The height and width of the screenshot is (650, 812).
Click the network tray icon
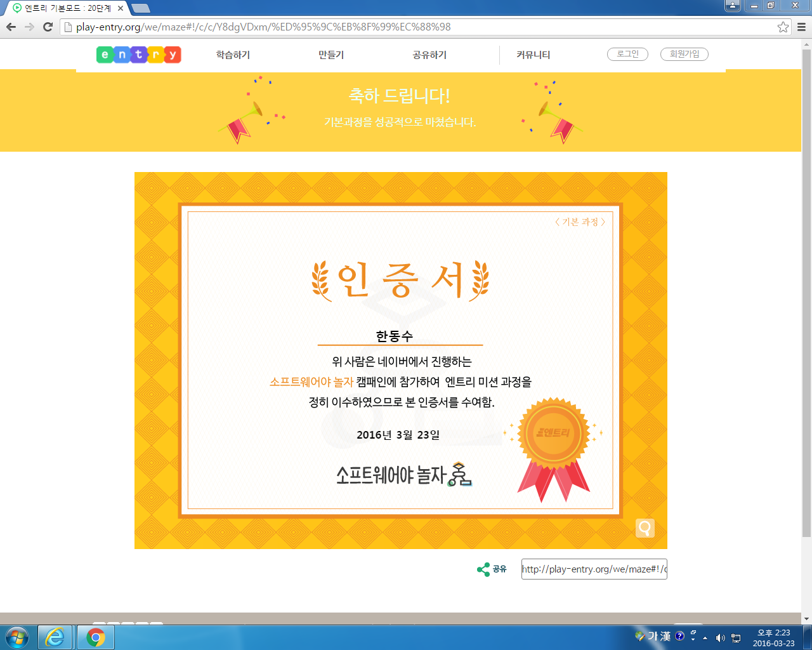[736, 637]
